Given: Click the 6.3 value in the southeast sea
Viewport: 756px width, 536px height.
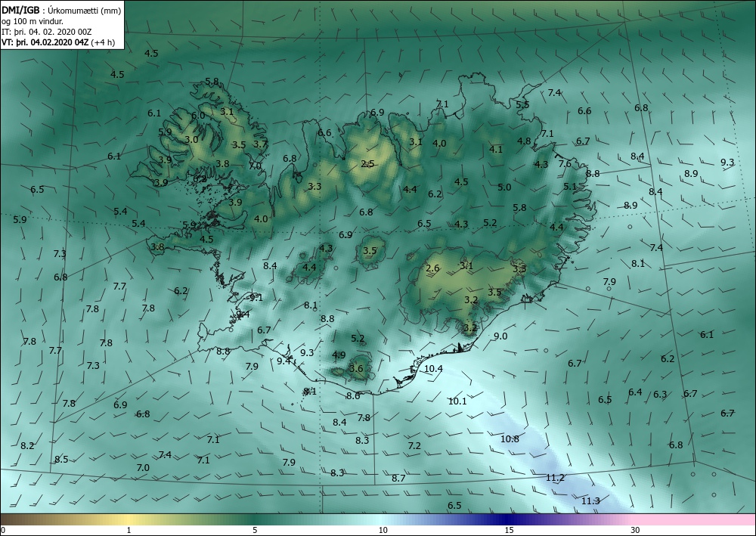Looking at the screenshot, I should click(660, 395).
